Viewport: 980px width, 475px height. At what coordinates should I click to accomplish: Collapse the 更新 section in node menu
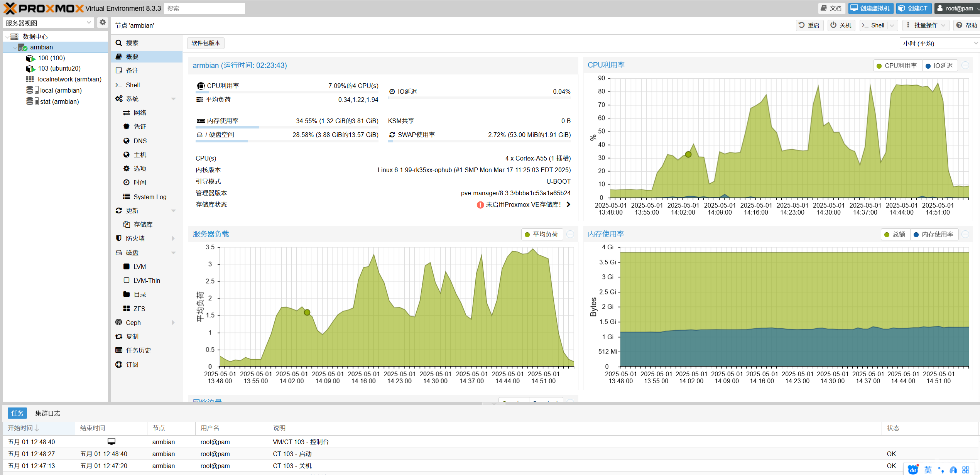pos(173,211)
